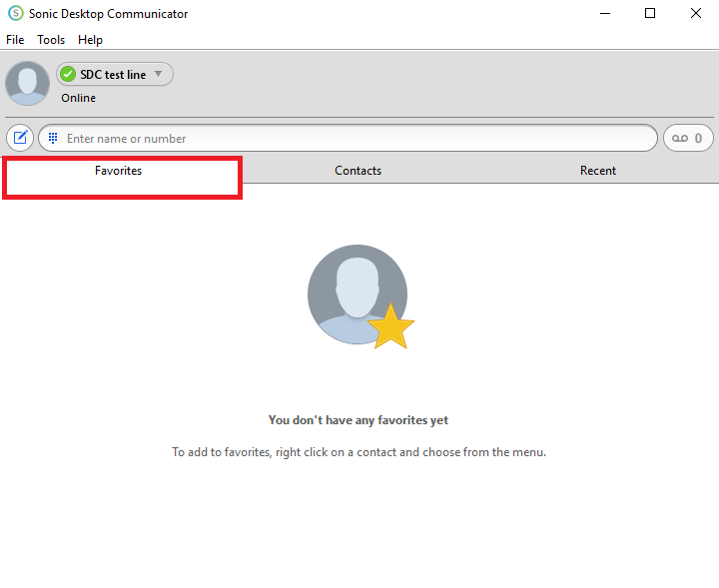
Task: Open the Tools menu
Action: pos(51,40)
